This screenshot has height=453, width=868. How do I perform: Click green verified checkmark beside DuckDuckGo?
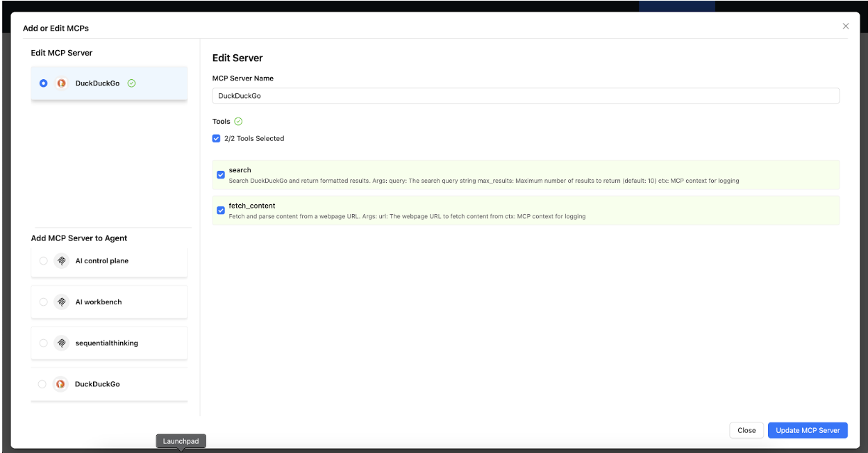pos(132,83)
